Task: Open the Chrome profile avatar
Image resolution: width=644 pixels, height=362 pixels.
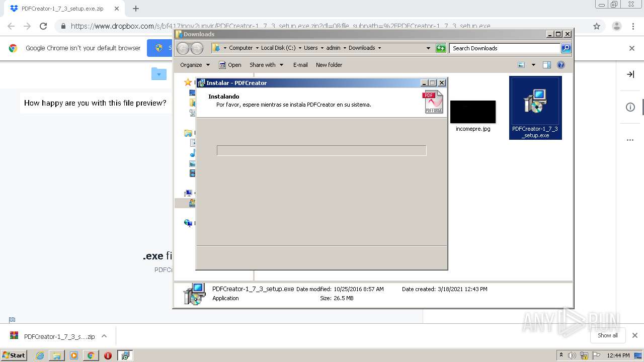Action: pyautogui.click(x=616, y=26)
